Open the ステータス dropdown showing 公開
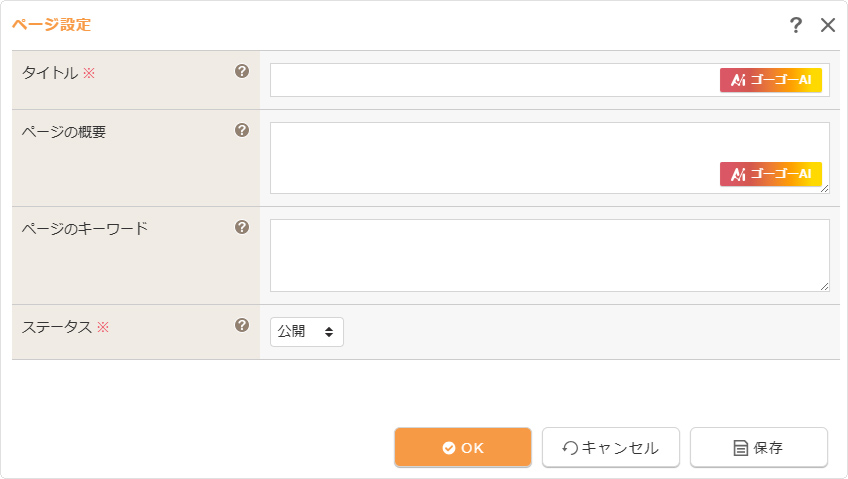The image size is (848, 479). point(306,332)
